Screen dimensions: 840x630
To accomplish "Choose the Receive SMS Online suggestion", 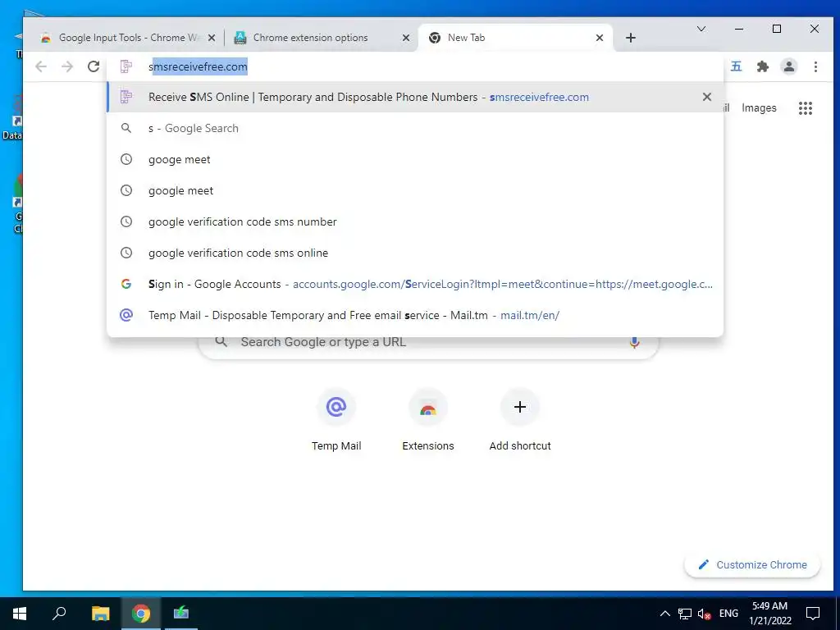I will click(415, 97).
